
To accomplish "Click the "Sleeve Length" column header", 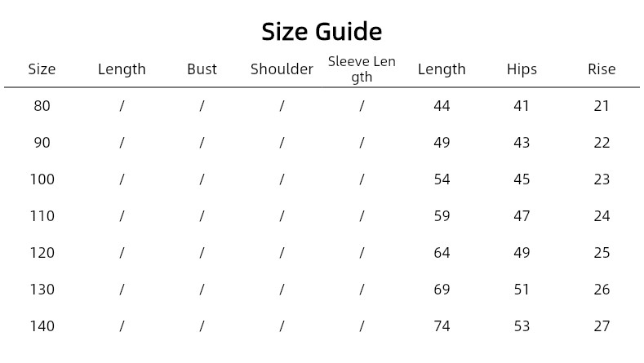I will tap(362, 69).
